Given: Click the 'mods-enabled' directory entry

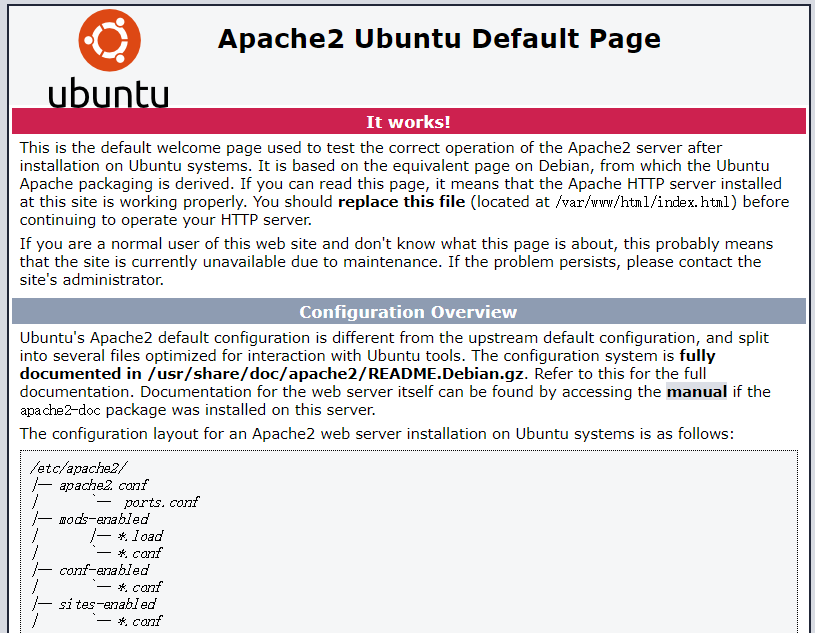Looking at the screenshot, I should pyautogui.click(x=103, y=519).
